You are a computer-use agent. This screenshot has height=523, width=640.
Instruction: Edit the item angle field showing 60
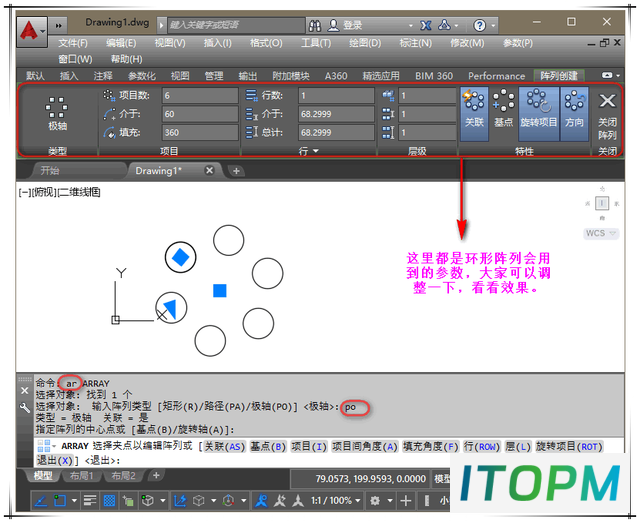[200, 114]
